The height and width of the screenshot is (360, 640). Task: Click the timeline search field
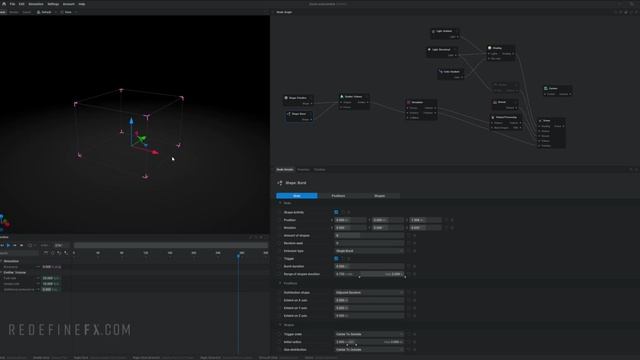pos(19,253)
